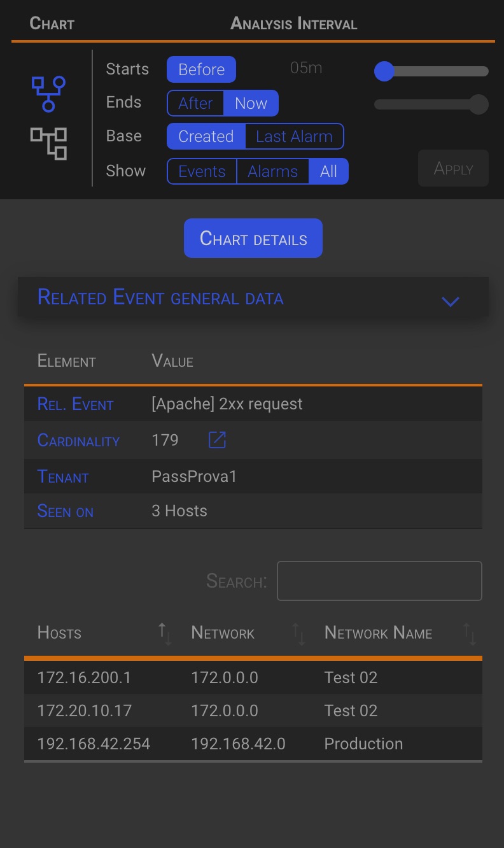Collapse the Related Event general data chevron
Image resolution: width=504 pixels, height=848 pixels.
[x=451, y=301]
